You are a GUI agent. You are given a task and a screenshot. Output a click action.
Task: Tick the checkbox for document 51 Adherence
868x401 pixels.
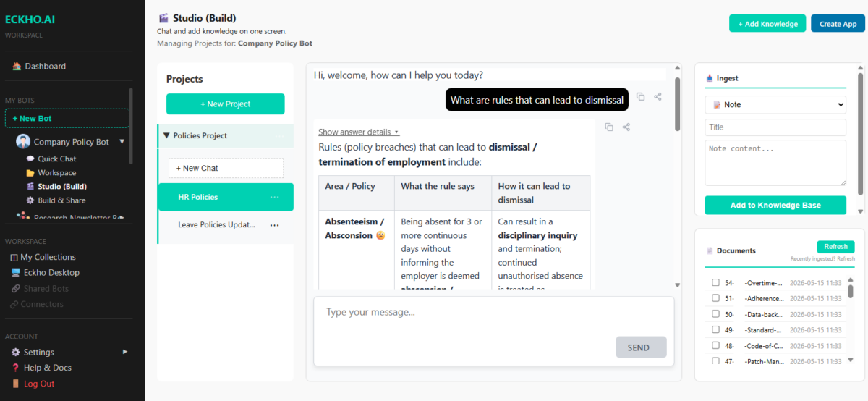pos(715,298)
